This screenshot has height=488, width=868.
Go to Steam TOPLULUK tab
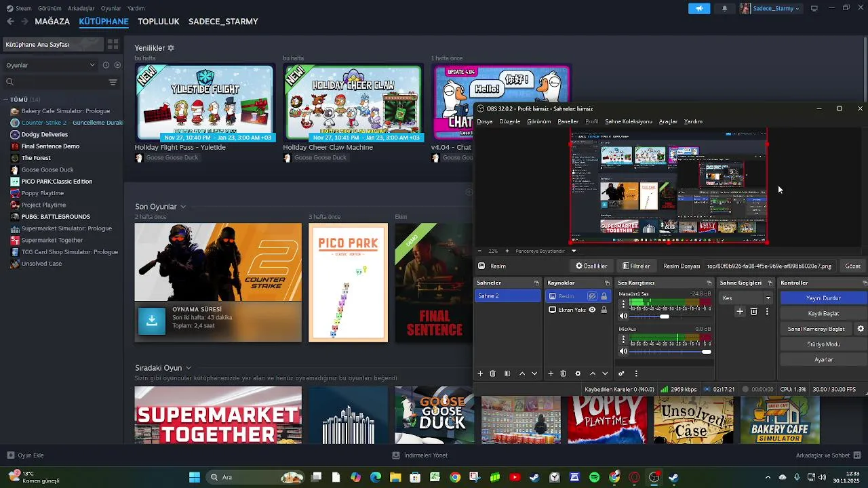coord(159,22)
